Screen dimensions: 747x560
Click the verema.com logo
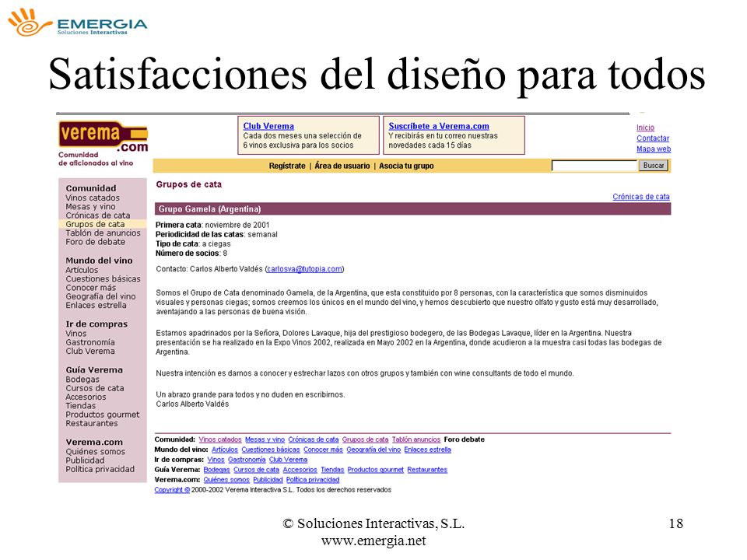(103, 137)
